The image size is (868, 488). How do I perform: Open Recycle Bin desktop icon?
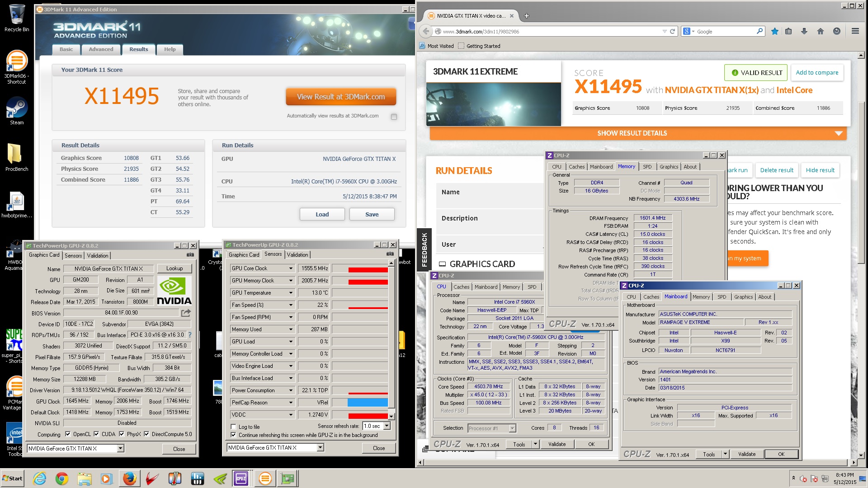pos(17,18)
